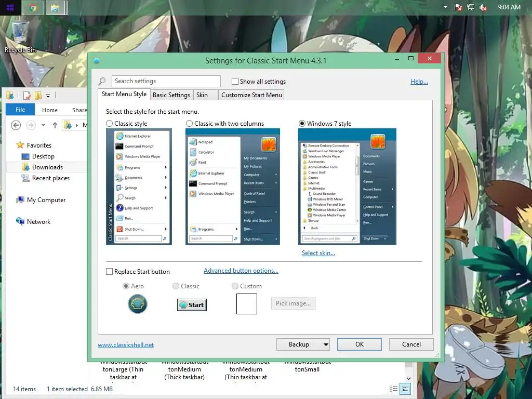Visit www.classicshell.net link

(126, 345)
